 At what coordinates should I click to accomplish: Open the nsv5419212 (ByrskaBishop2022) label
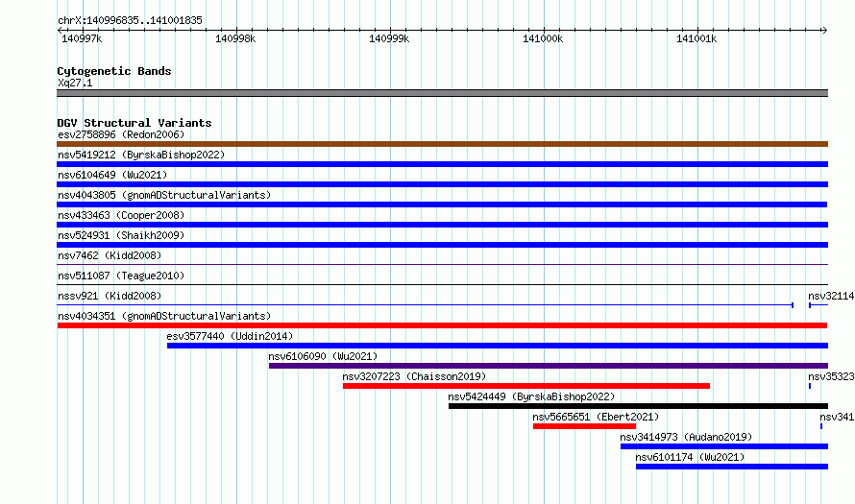[x=141, y=155]
